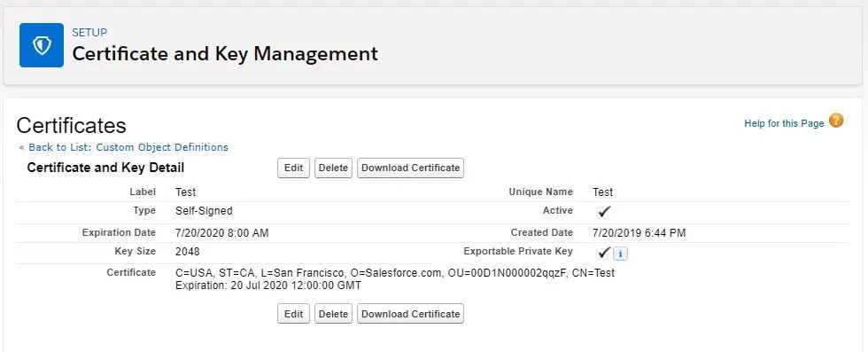This screenshot has width=868, height=352.
Task: Click the Exportable Private Key field label
Action: [518, 251]
